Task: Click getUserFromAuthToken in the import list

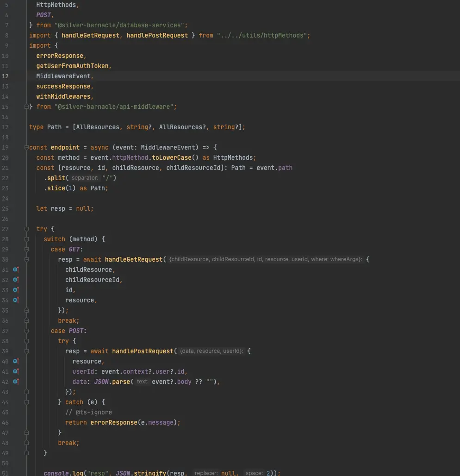Action: click(x=73, y=66)
